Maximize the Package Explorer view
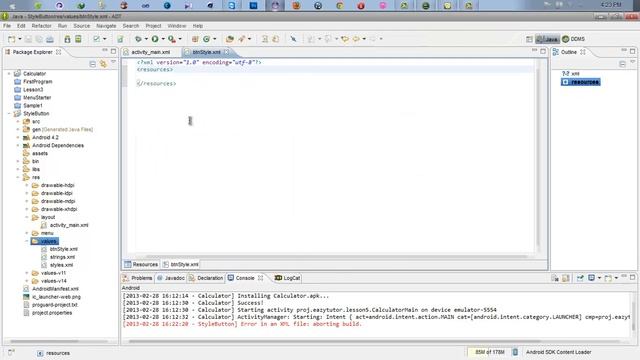 tap(113, 51)
